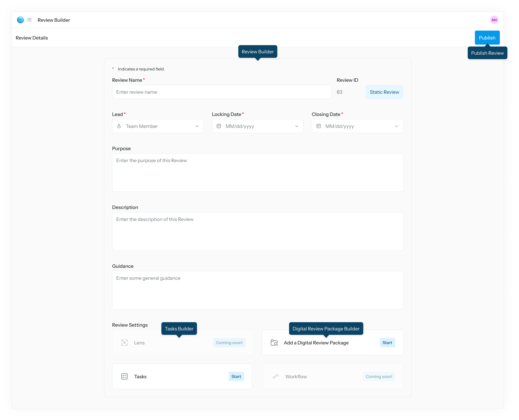This screenshot has width=519, height=420.
Task: Expand the Closing Date dropdown chevron
Action: 396,126
